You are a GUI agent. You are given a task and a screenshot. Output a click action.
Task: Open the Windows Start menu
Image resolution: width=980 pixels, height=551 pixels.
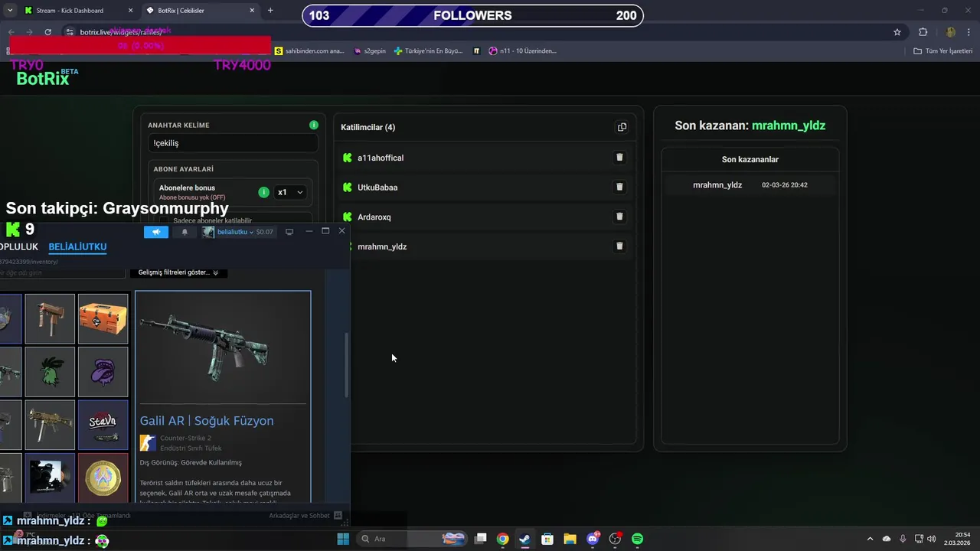point(343,539)
